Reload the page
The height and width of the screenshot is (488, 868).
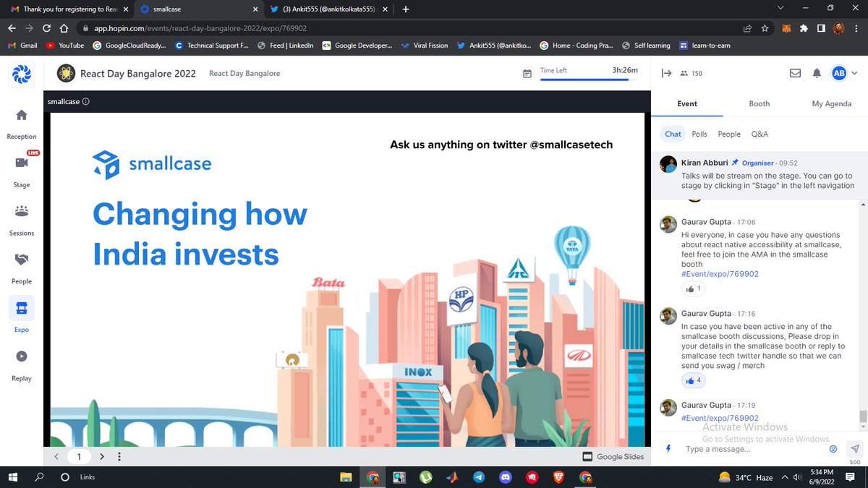pos(46,28)
